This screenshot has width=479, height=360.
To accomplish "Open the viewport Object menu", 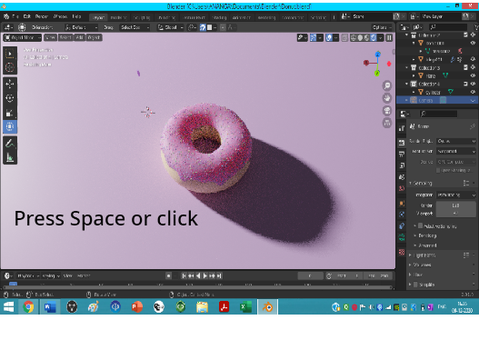I will [x=94, y=38].
